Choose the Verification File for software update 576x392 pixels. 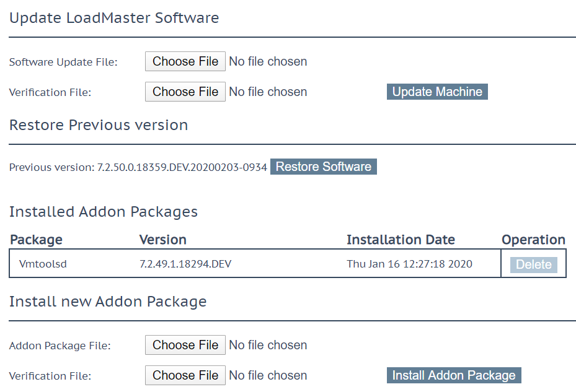pyautogui.click(x=185, y=92)
